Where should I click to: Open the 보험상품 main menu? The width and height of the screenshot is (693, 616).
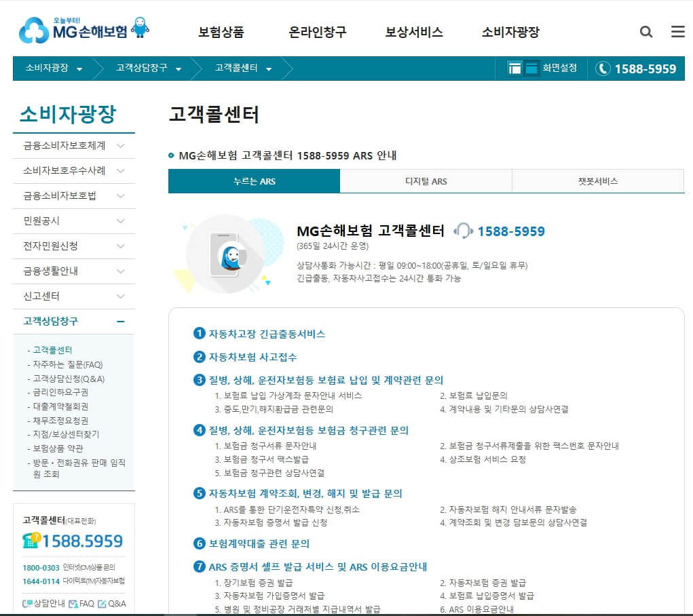click(x=221, y=32)
